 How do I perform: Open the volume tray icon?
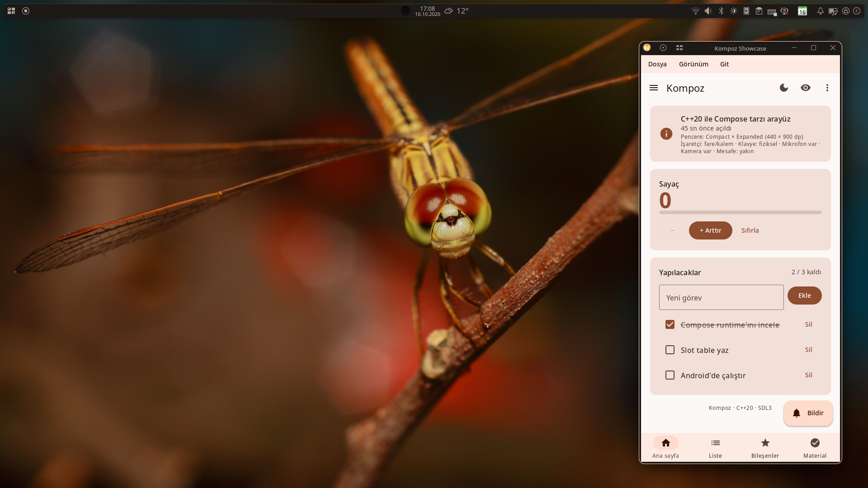coord(708,11)
